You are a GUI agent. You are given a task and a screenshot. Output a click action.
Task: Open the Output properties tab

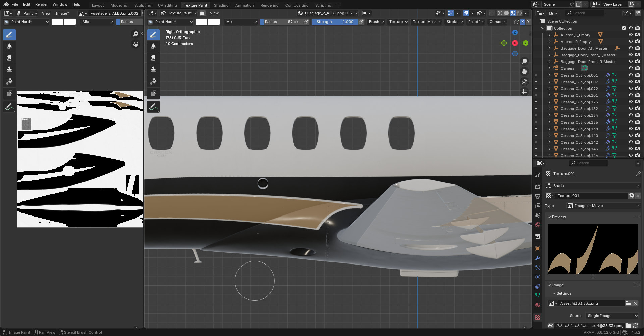coord(538,196)
